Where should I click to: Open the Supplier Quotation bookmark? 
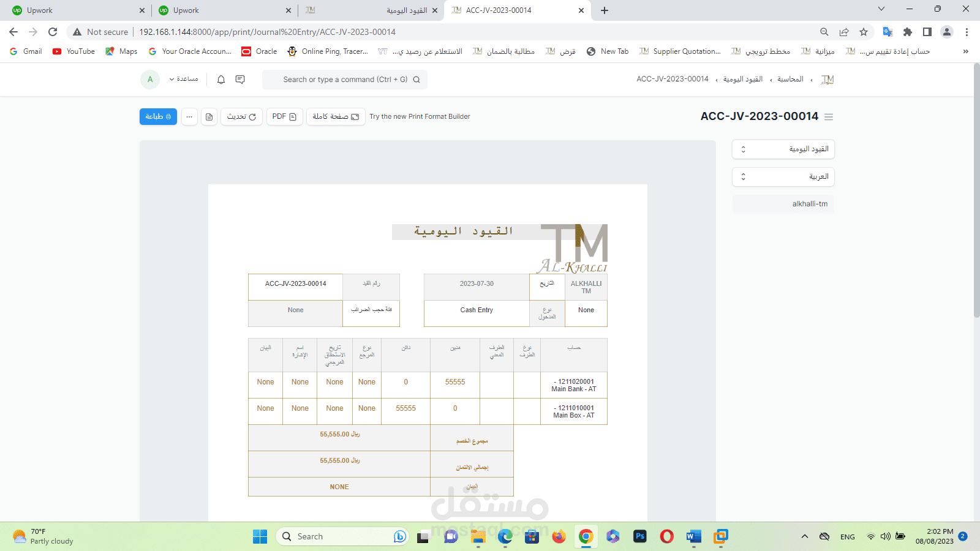680,51
